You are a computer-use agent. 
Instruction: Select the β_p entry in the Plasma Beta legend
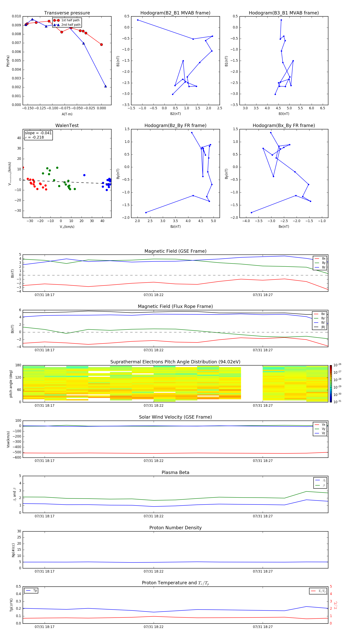[320, 480]
